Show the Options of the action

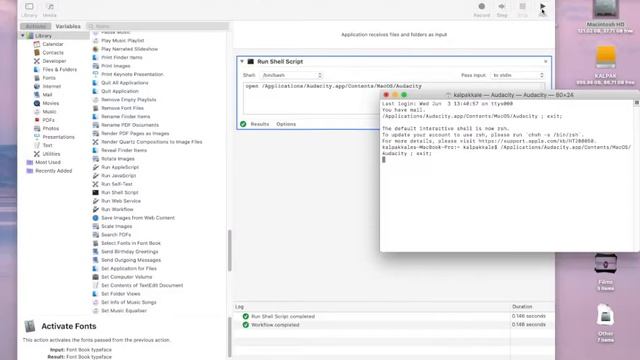(x=286, y=124)
